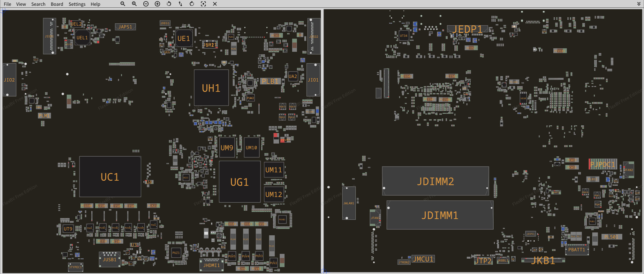Open the File menu
Screen dimensions: 644x274
(x=7, y=4)
